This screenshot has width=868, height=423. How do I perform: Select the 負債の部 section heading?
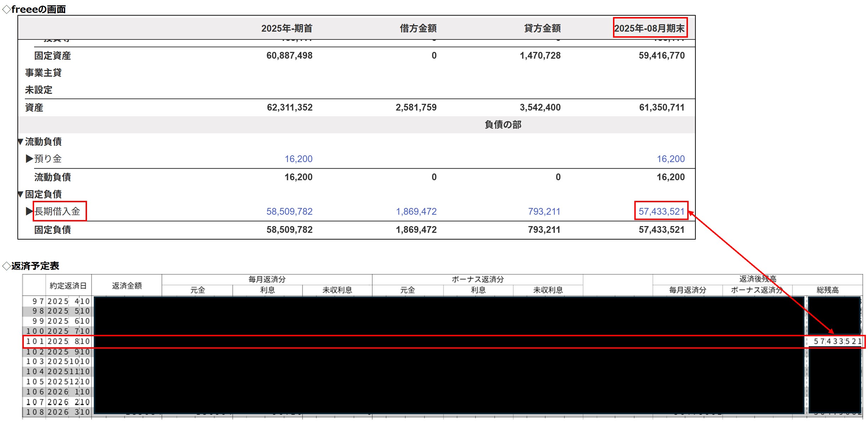(503, 124)
